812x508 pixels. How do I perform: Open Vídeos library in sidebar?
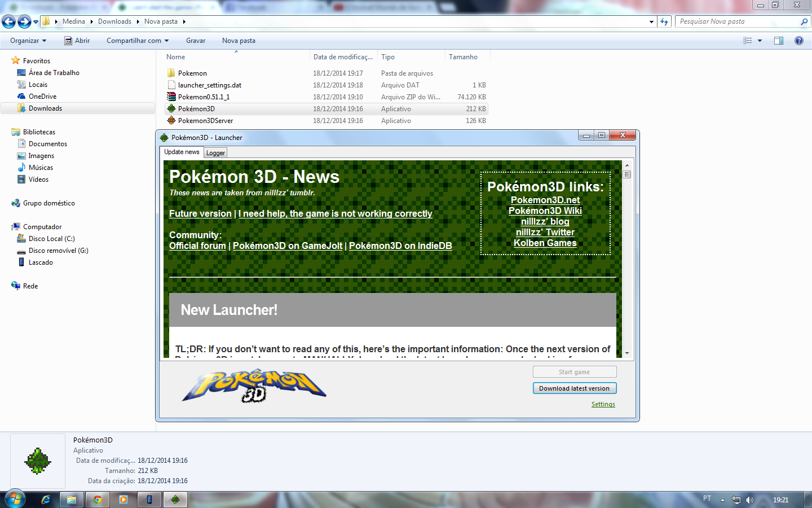click(38, 179)
